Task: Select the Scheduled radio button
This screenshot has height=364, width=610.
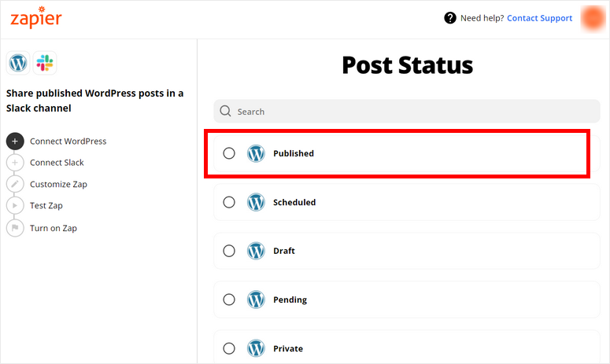Action: click(229, 202)
